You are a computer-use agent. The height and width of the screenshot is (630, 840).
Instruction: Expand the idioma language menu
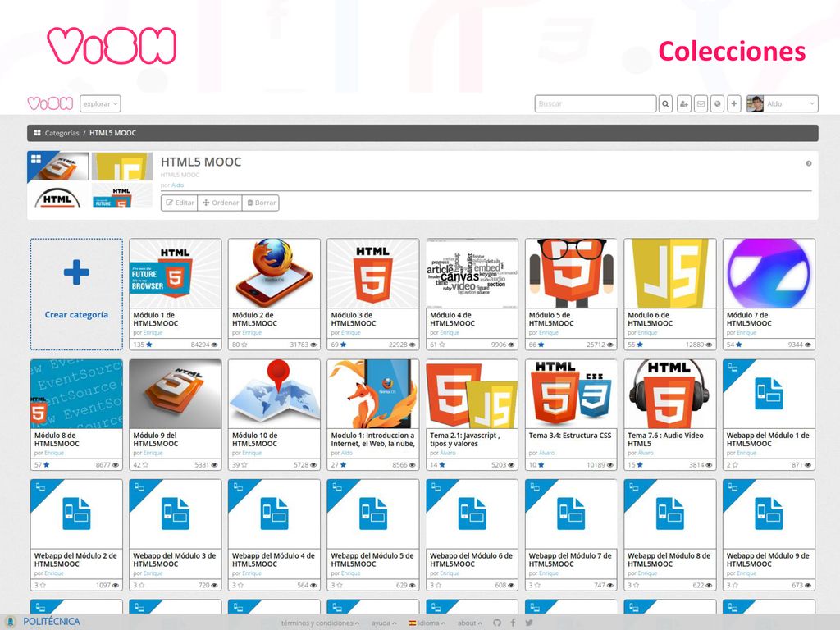(427, 623)
